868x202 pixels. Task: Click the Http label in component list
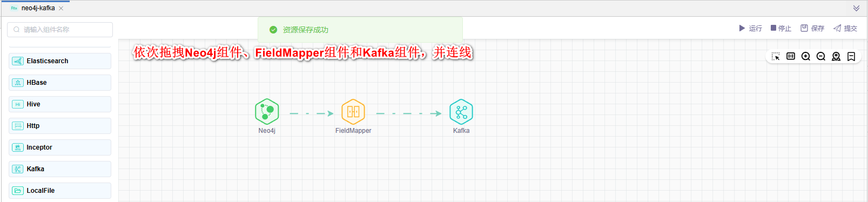coord(33,126)
